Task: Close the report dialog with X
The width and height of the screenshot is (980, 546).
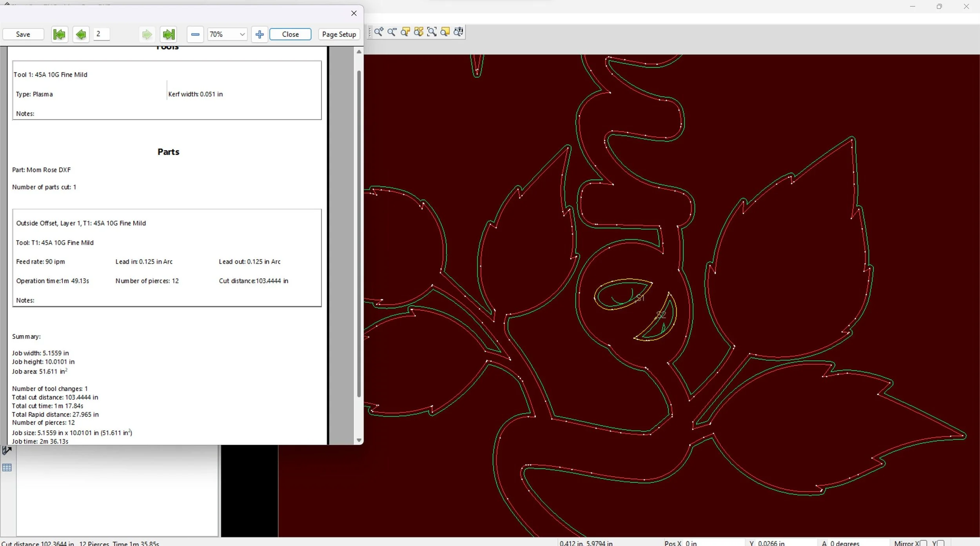Action: [354, 13]
